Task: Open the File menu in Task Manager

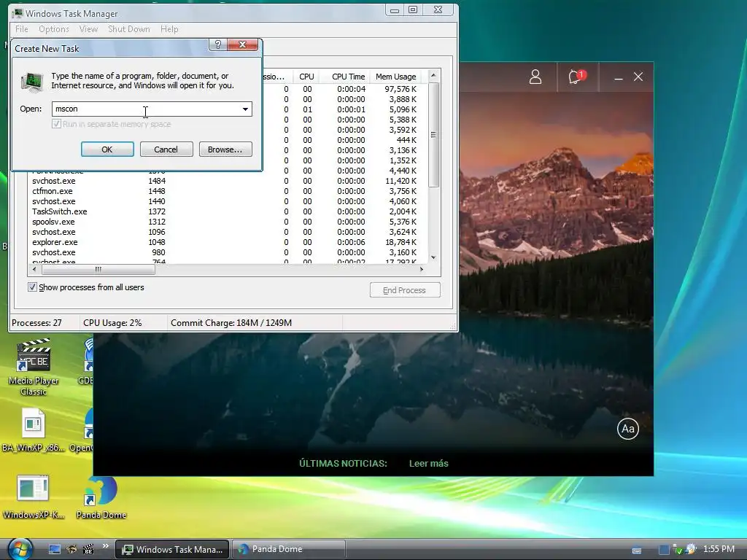Action: 21,29
